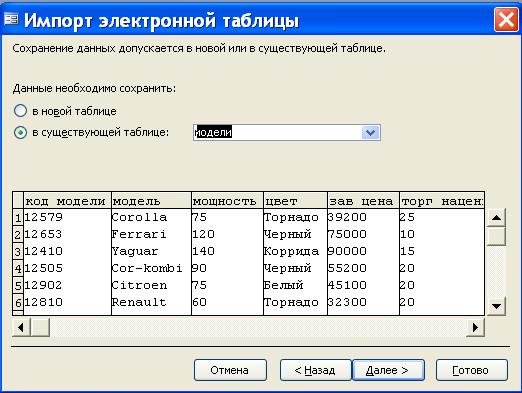Click the торг нацен cell '10'
522x393 pixels.
(442, 234)
